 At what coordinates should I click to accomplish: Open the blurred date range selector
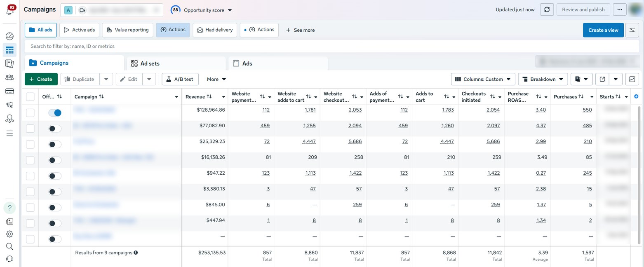[x=587, y=61]
